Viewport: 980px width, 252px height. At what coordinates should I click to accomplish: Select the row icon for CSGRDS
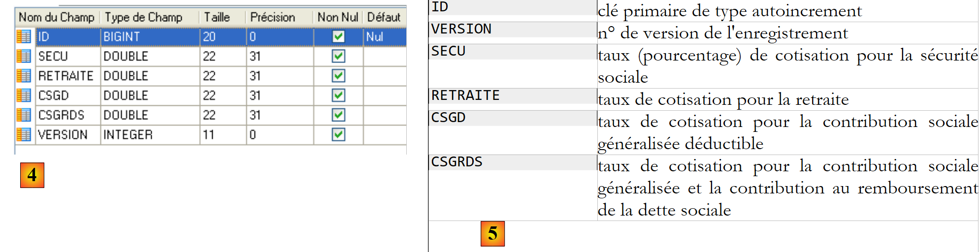pos(24,115)
